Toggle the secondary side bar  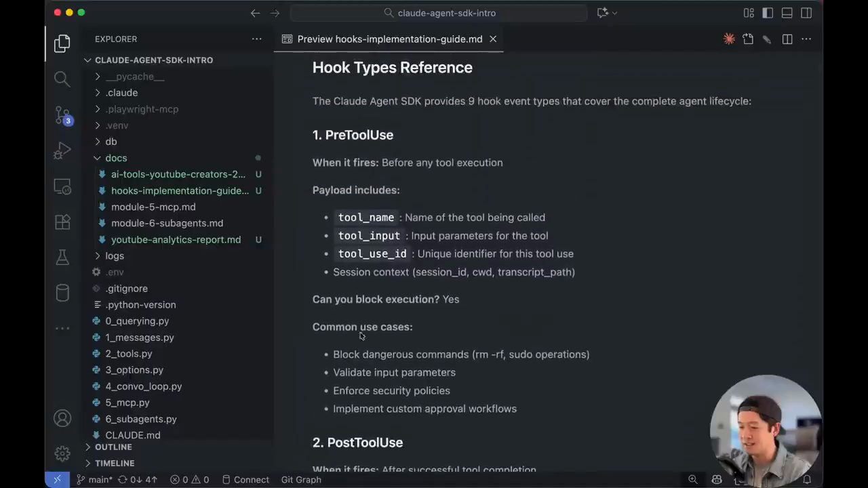(806, 13)
